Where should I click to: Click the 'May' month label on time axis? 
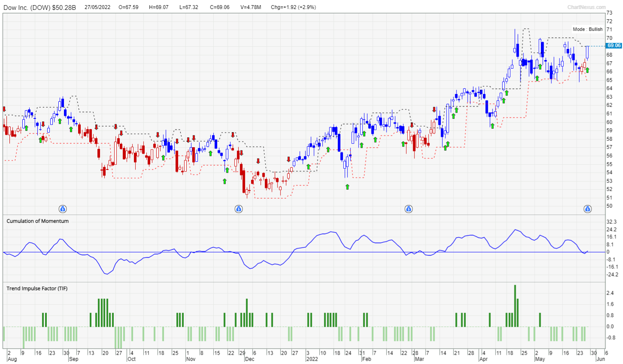click(540, 359)
